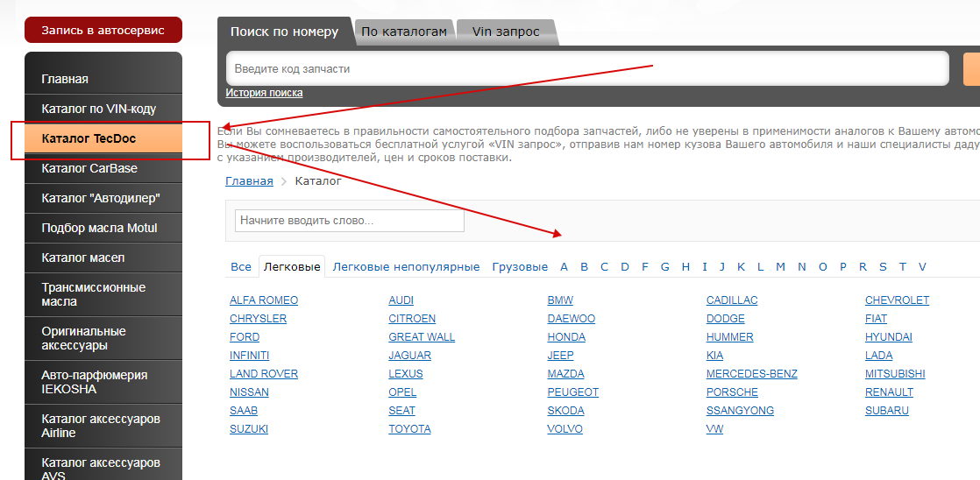
Task: Open CHRYSLER brand link
Action: point(258,319)
